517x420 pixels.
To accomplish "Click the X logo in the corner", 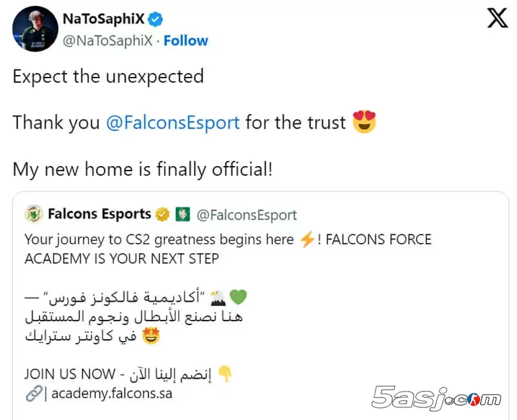I will pos(497,18).
